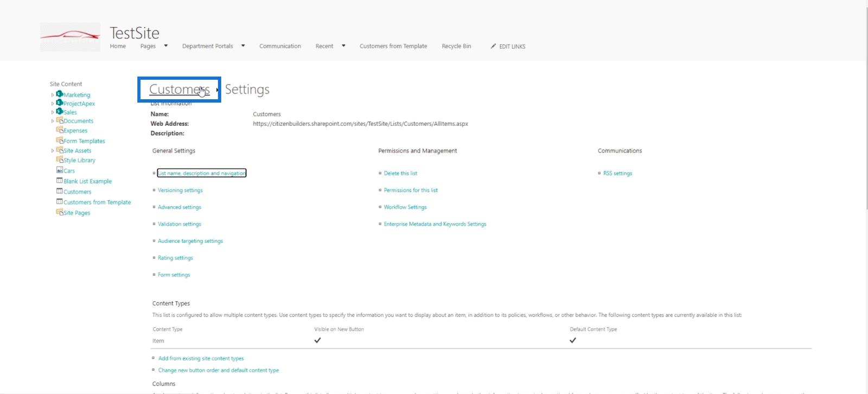
Task: Open Blank List Example label in the tree
Action: pyautogui.click(x=87, y=181)
